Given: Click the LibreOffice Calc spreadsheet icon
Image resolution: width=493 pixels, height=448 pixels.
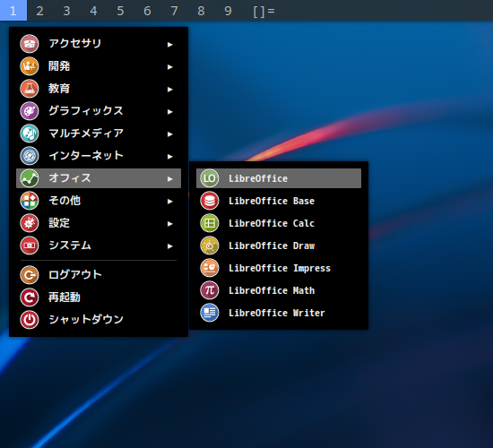Looking at the screenshot, I should click(210, 223).
